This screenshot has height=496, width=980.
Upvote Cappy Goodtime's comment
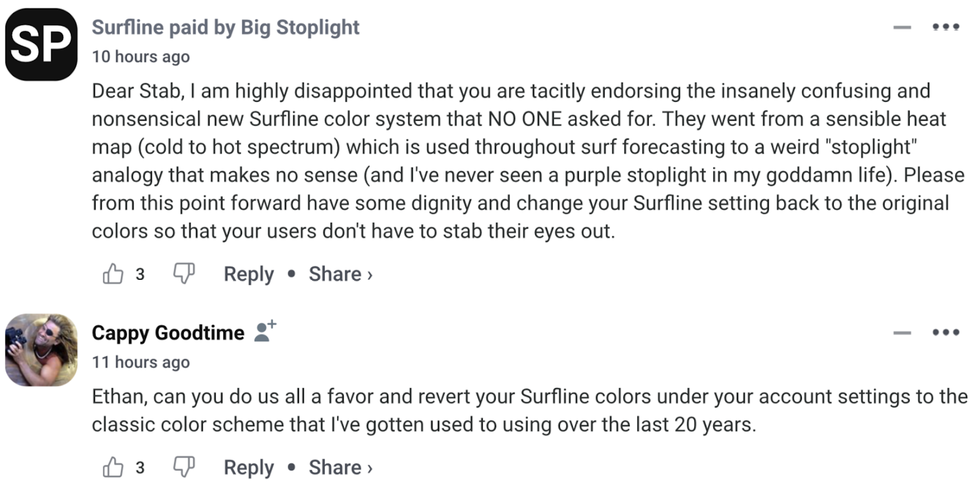click(x=113, y=467)
